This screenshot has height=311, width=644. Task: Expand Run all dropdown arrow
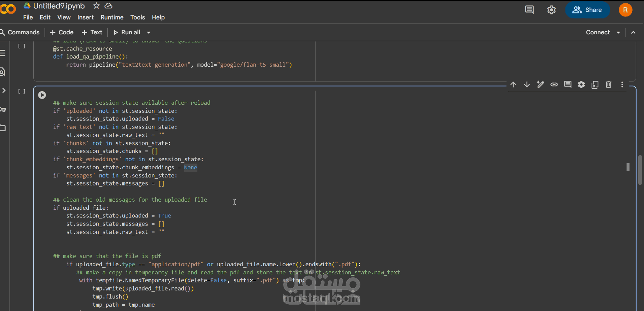click(149, 33)
